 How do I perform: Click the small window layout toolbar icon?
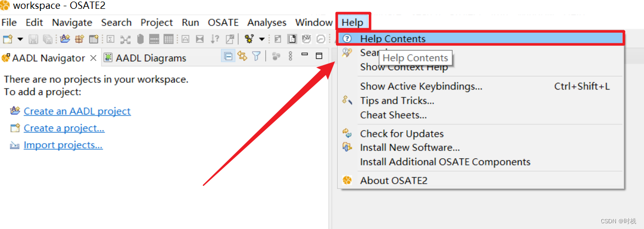(278, 39)
